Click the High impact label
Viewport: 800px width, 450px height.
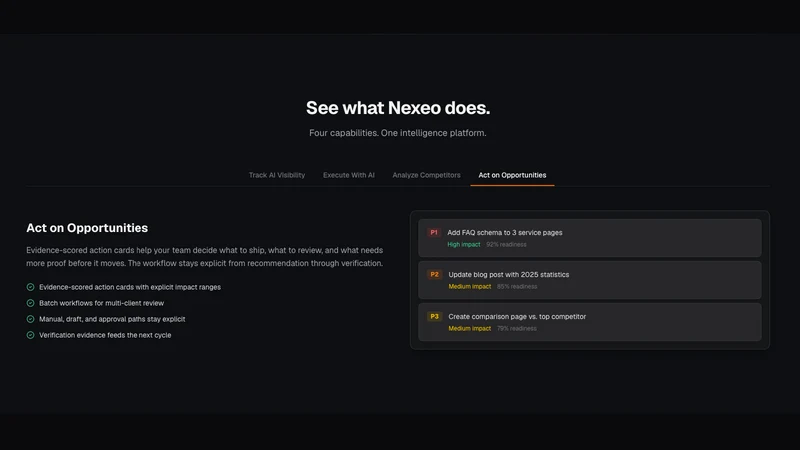pos(464,244)
